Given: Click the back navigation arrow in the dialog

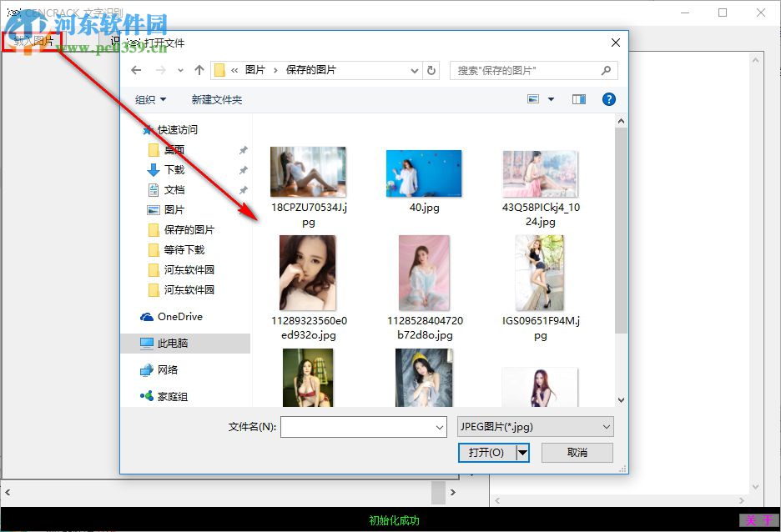Looking at the screenshot, I should click(136, 70).
